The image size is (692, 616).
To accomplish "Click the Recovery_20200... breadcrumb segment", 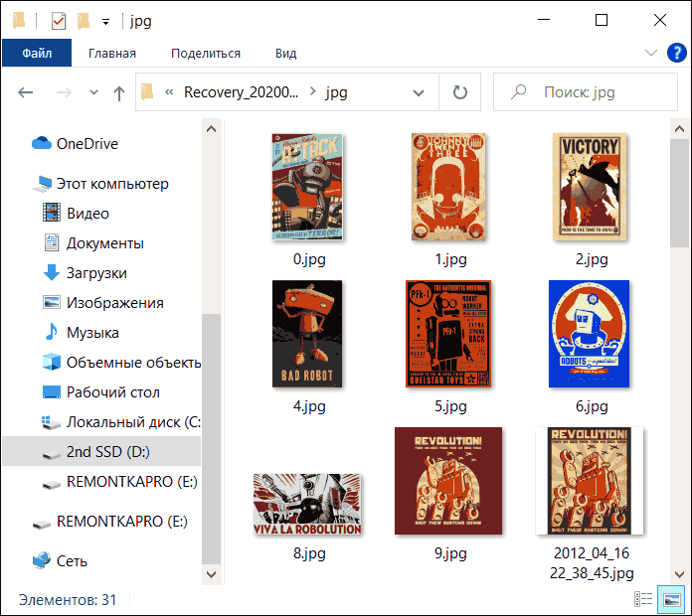I will point(241,92).
